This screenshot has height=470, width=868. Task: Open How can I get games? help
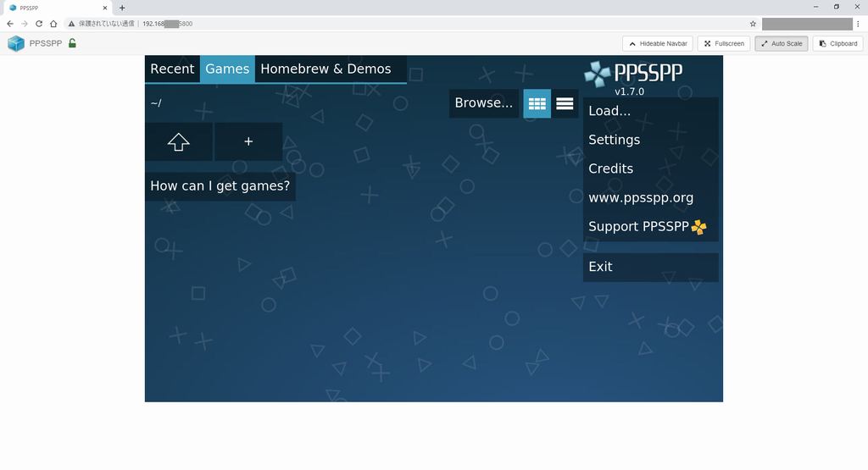tap(220, 186)
